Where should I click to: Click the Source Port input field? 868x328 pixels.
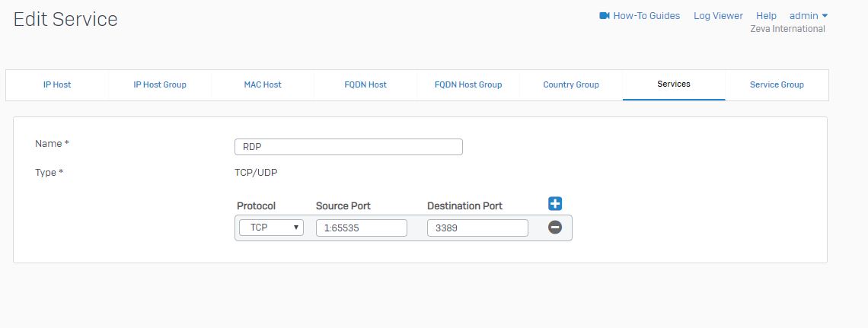click(x=361, y=228)
